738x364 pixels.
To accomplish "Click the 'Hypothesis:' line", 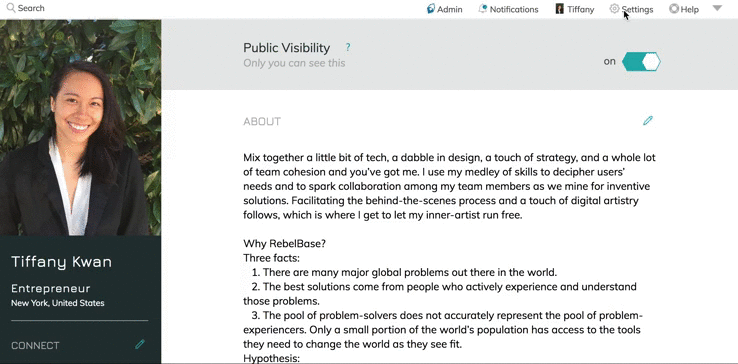I will point(272,358).
